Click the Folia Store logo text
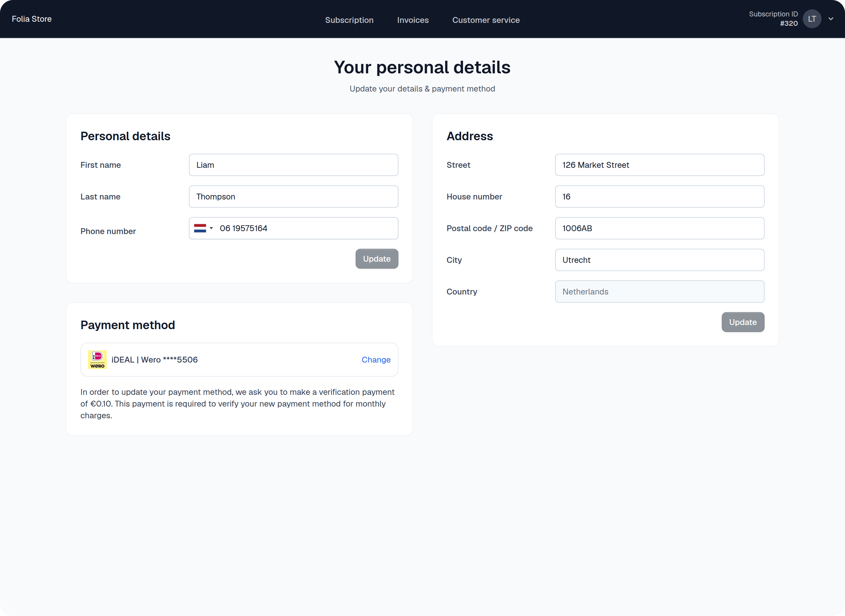 [32, 19]
